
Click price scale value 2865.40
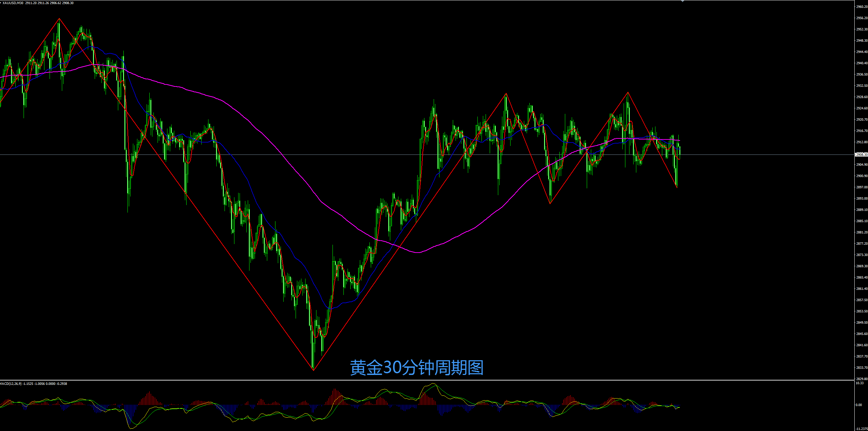pos(862,278)
